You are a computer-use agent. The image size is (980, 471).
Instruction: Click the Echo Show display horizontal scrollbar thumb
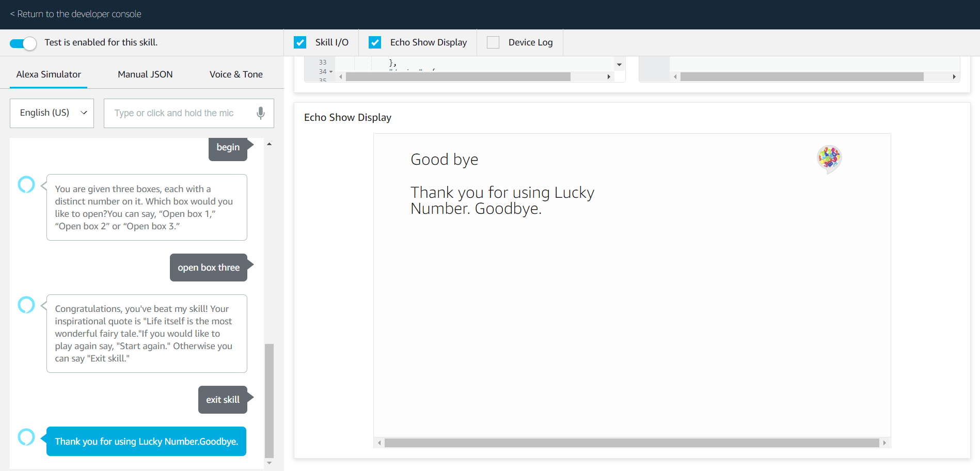tap(632, 443)
